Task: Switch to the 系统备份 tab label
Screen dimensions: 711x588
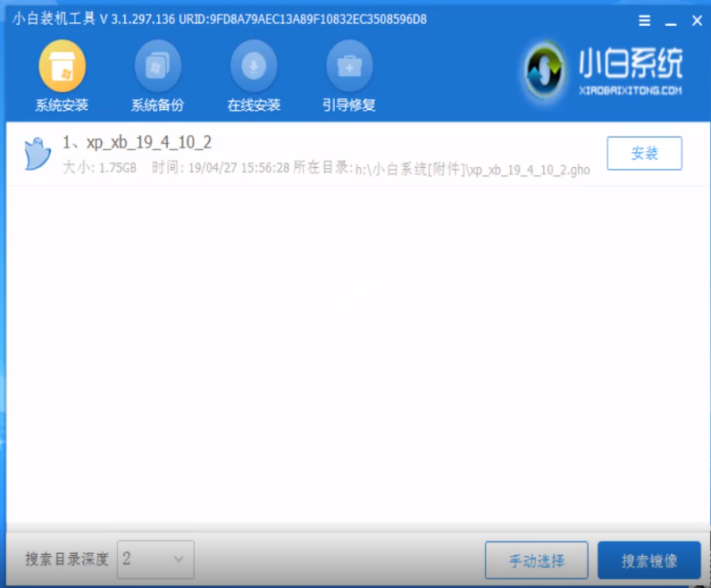Action: point(157,105)
